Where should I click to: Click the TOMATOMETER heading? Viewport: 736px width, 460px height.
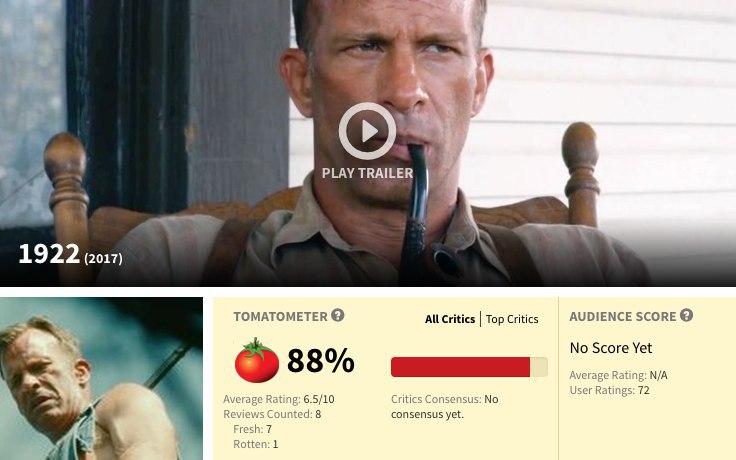click(x=280, y=316)
